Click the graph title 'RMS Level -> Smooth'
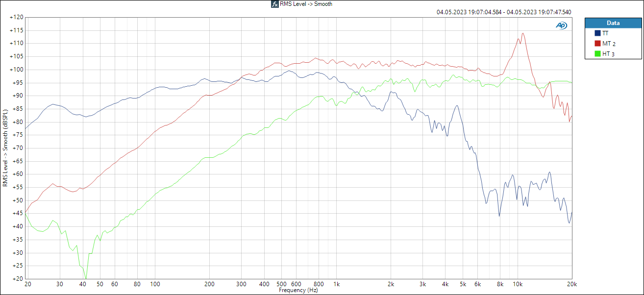This screenshot has height=295, width=644. click(x=306, y=4)
